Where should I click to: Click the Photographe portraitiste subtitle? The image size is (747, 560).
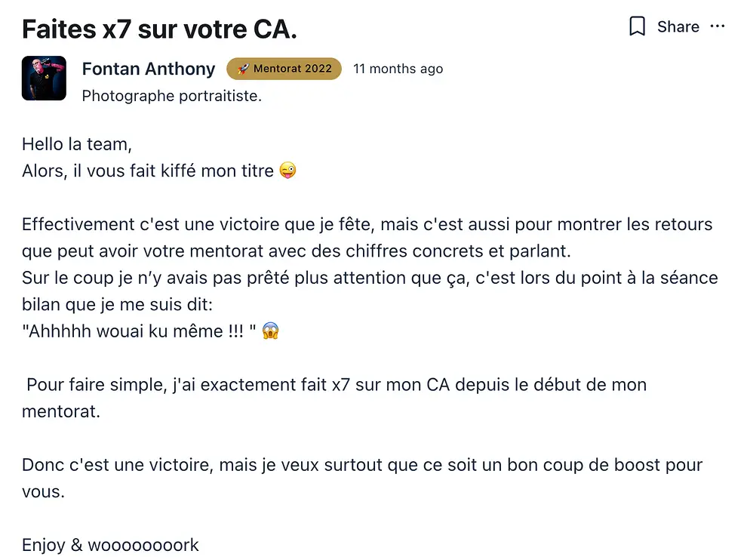[172, 96]
